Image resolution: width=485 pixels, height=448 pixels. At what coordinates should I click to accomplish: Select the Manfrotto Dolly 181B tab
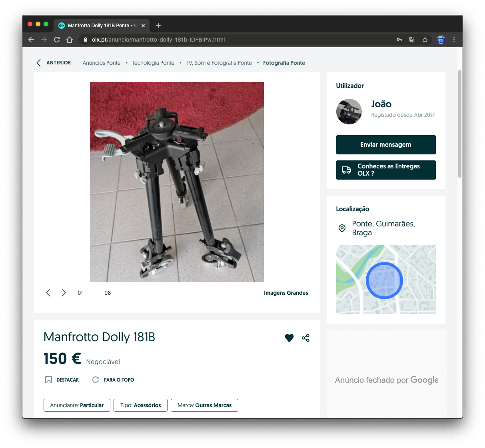(102, 25)
